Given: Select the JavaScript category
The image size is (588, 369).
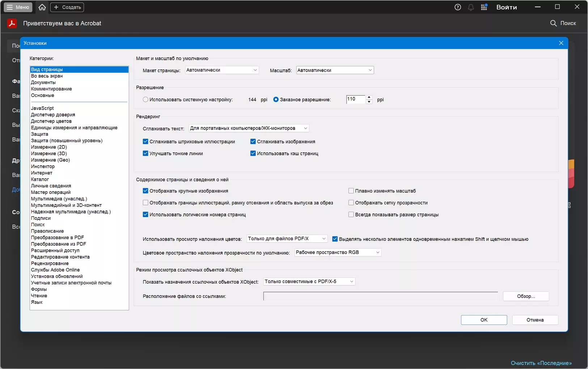Looking at the screenshot, I should 79,108.
